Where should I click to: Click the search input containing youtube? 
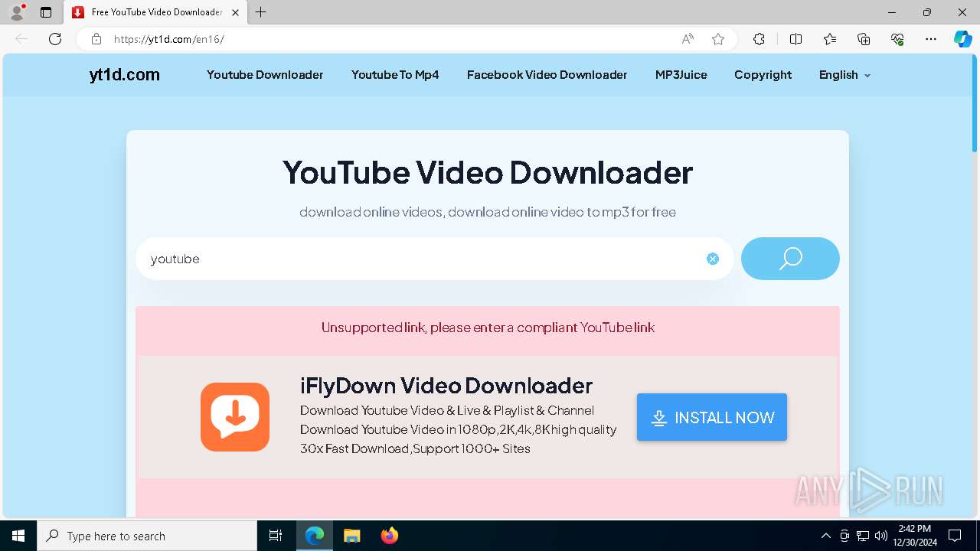click(434, 259)
